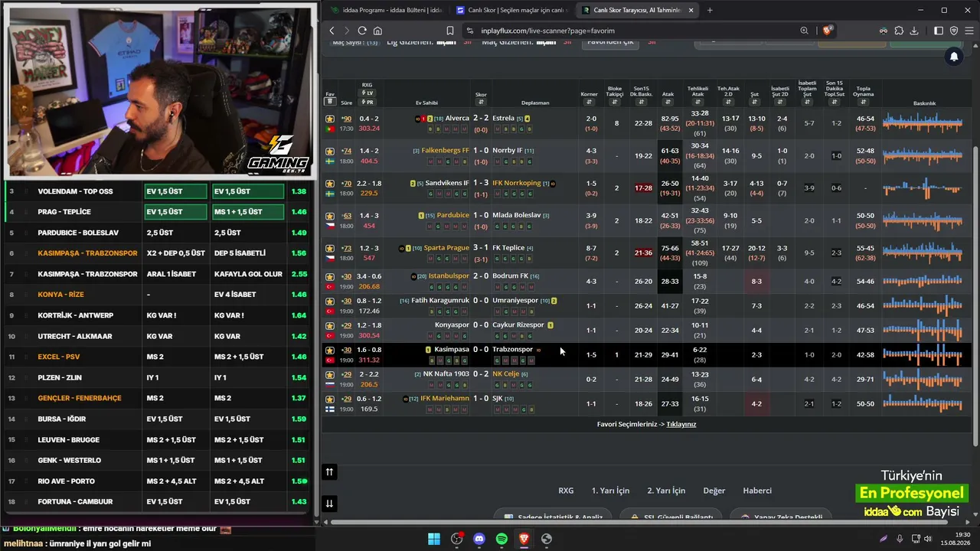Open the 1. Yarı İçin tab

pos(610,491)
